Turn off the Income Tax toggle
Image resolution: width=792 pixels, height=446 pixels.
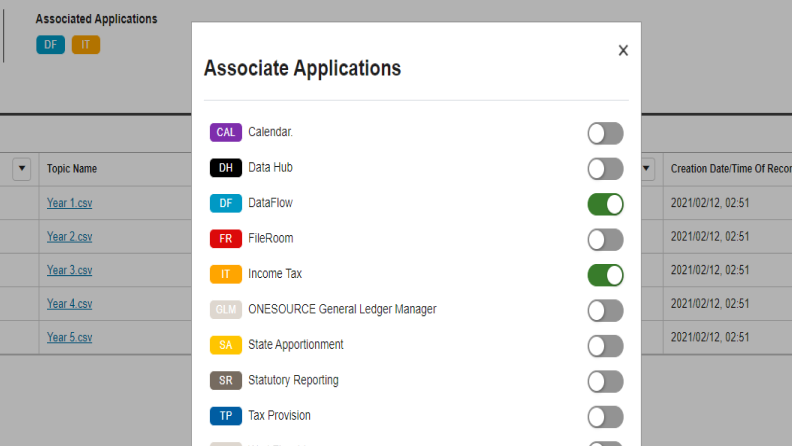tap(605, 274)
